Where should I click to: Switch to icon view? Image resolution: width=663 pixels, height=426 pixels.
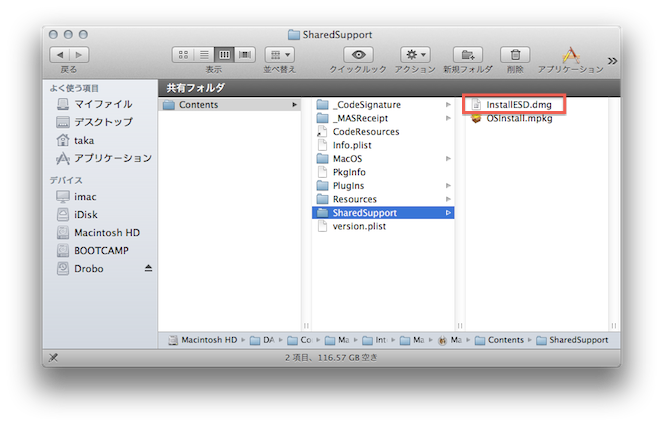coord(183,55)
